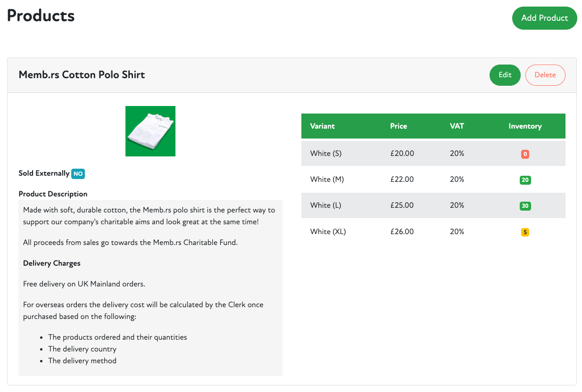Select the White (M) variant row
Screen dimensions: 582x392
327,180
